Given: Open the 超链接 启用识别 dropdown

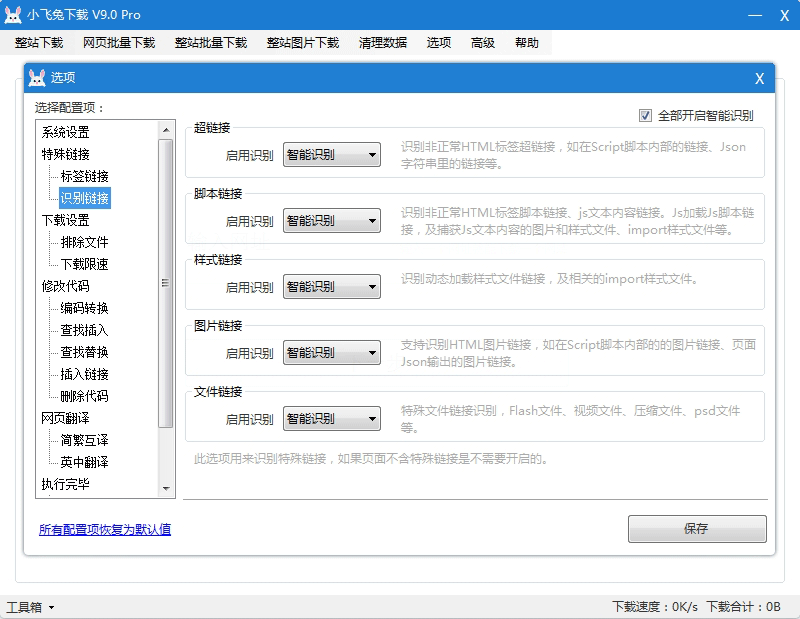Looking at the screenshot, I should coord(332,155).
